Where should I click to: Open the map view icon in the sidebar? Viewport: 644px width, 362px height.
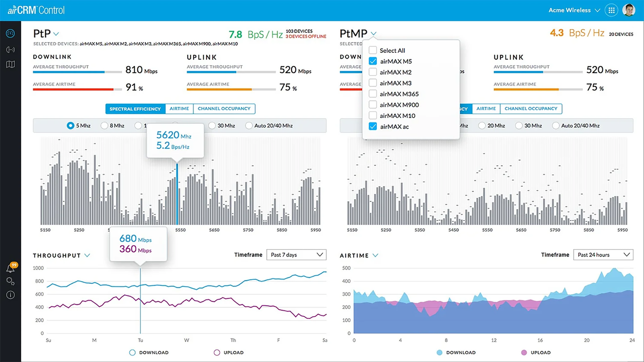[10, 64]
